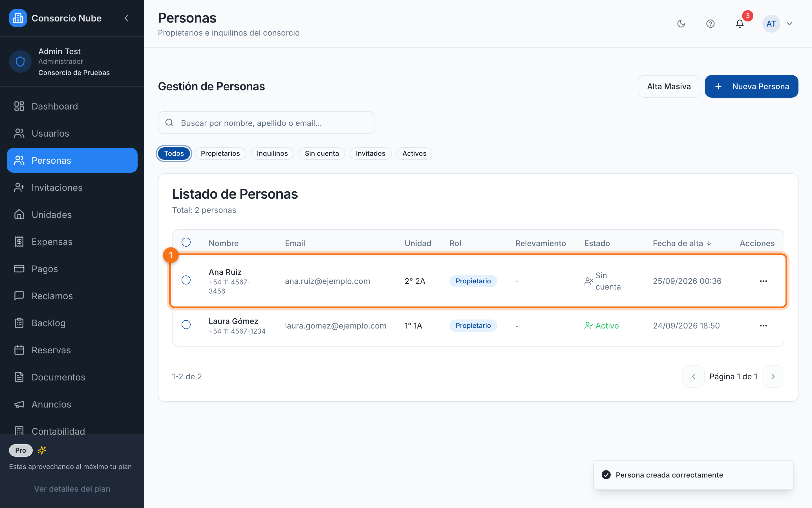The width and height of the screenshot is (812, 508).
Task: Click the Pro plan badge
Action: tap(21, 450)
